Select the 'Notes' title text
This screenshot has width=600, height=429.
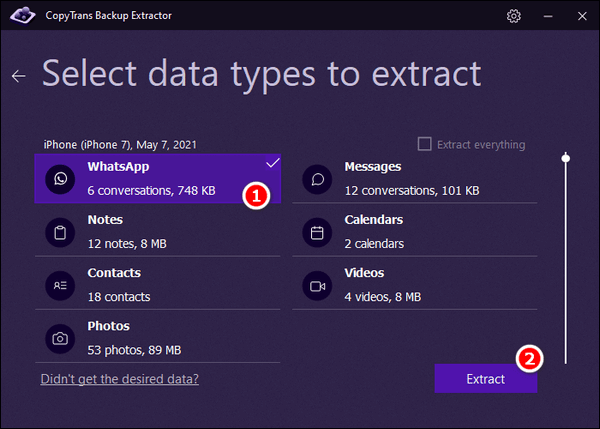pyautogui.click(x=105, y=220)
